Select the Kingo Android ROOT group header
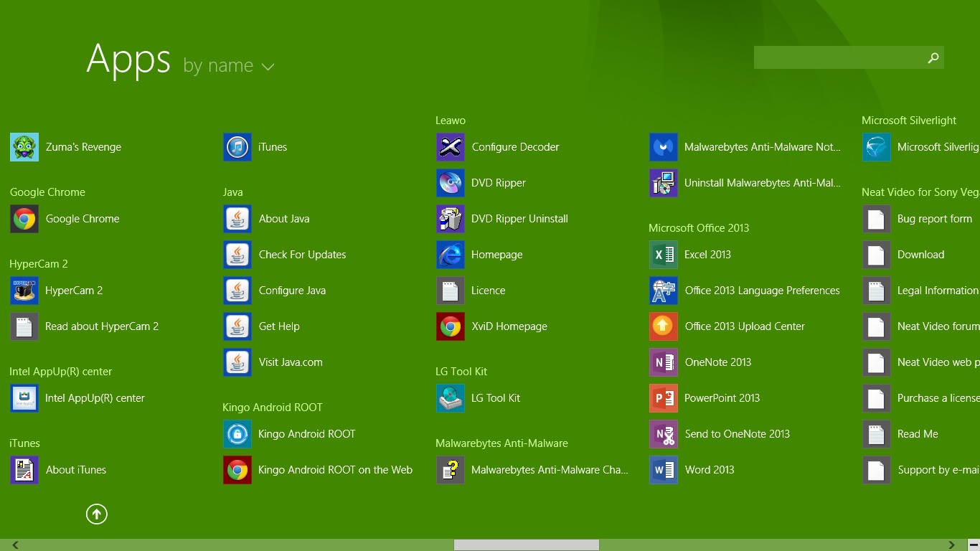 point(273,408)
